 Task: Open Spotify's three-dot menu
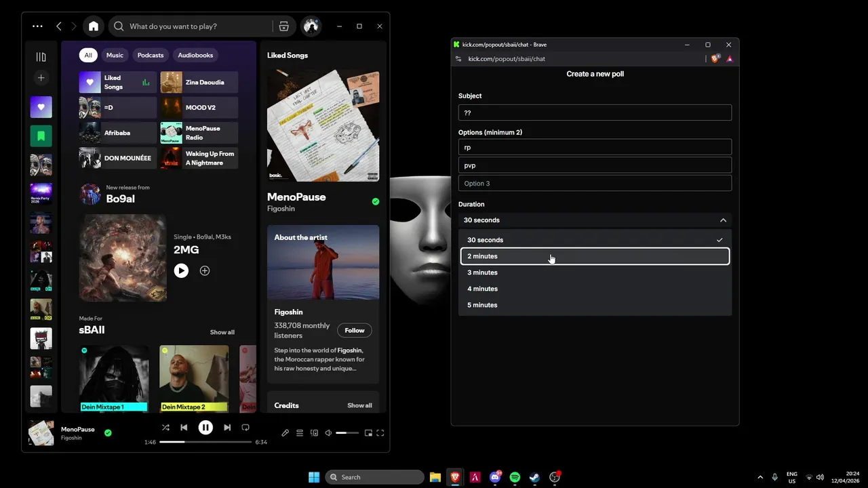pos(37,26)
